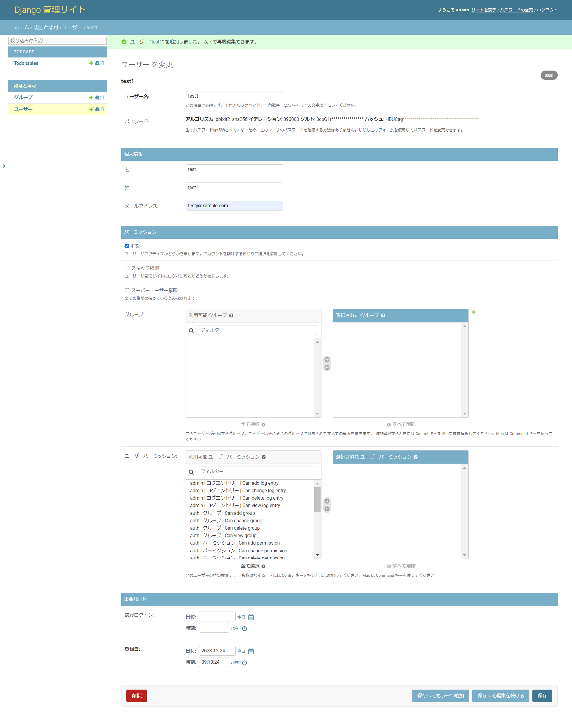Click green plus icon to add group
Screen dimensions: 572x728
coord(474,312)
